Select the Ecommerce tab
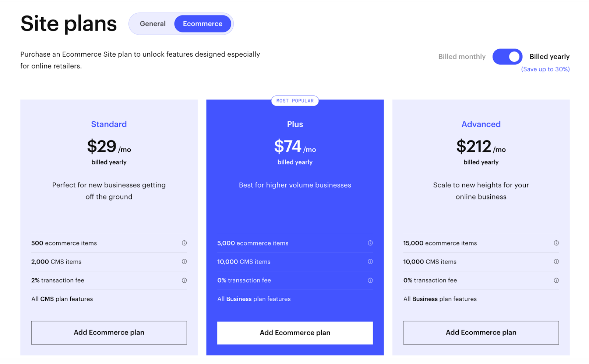Viewport: 589px width, 364px height. (x=202, y=23)
